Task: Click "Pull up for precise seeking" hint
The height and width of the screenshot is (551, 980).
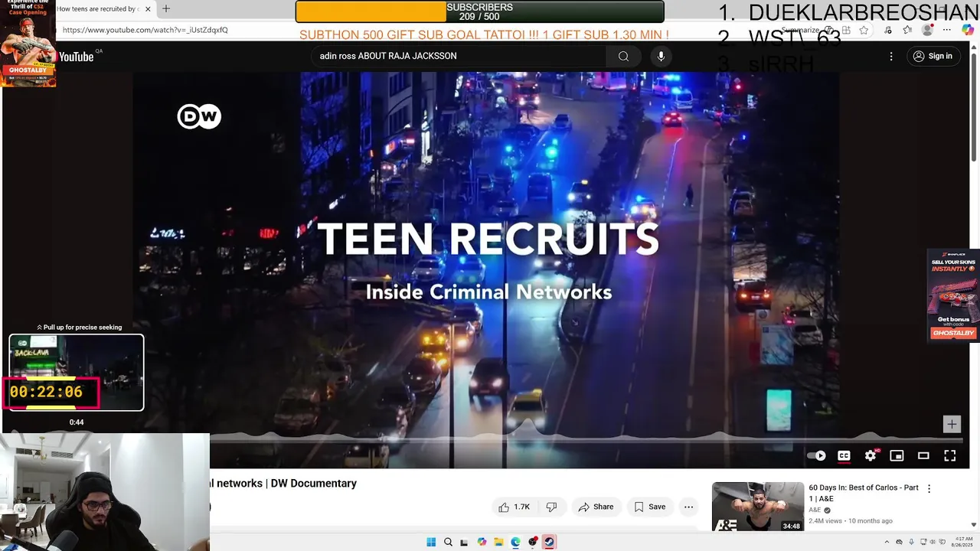Action: click(80, 328)
